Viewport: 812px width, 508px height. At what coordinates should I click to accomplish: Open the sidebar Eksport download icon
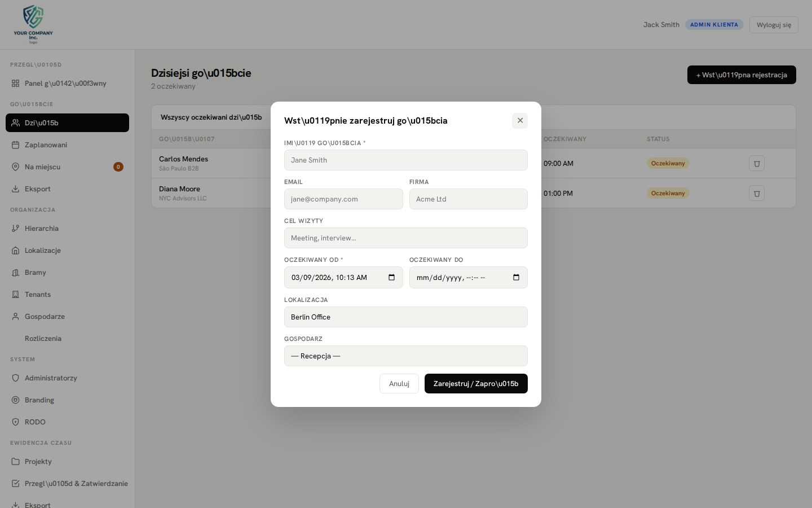[x=16, y=189]
